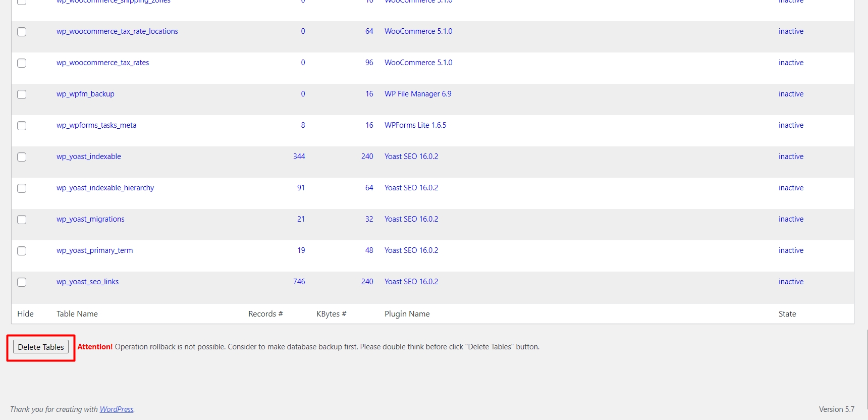Tick the checkbox for wp_woocommerce_tax_rates
The image size is (868, 420).
click(22, 63)
